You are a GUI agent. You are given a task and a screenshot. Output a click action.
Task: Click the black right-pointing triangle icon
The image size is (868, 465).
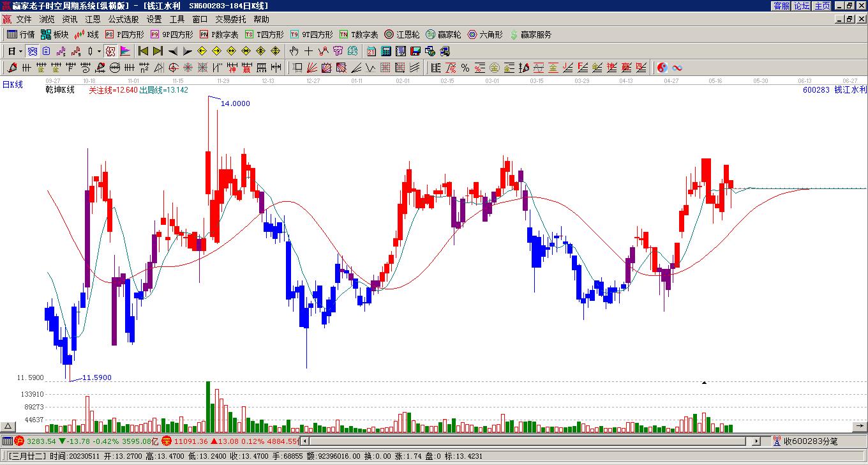point(187,51)
